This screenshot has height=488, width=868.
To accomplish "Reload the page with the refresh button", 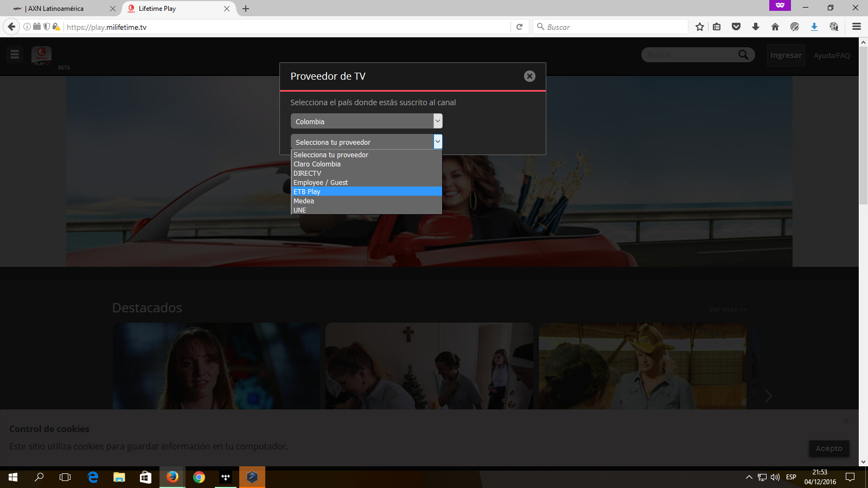I will point(519,27).
